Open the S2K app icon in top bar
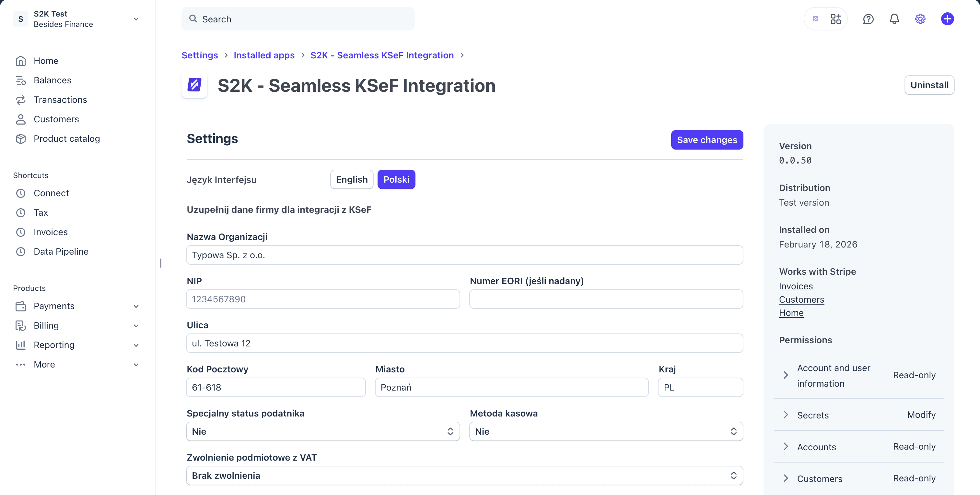980x495 pixels. click(x=815, y=19)
